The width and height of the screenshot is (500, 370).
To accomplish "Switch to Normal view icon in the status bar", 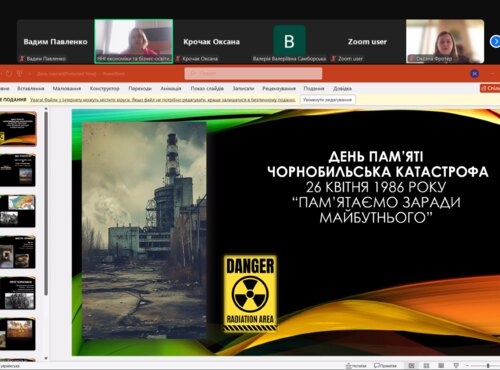I will tap(412, 366).
